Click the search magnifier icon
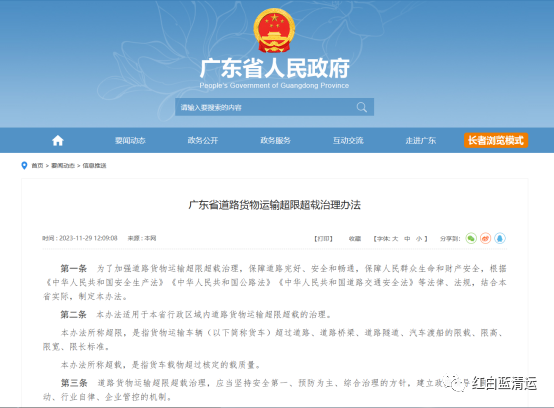The width and height of the screenshot is (554, 408). click(x=361, y=107)
